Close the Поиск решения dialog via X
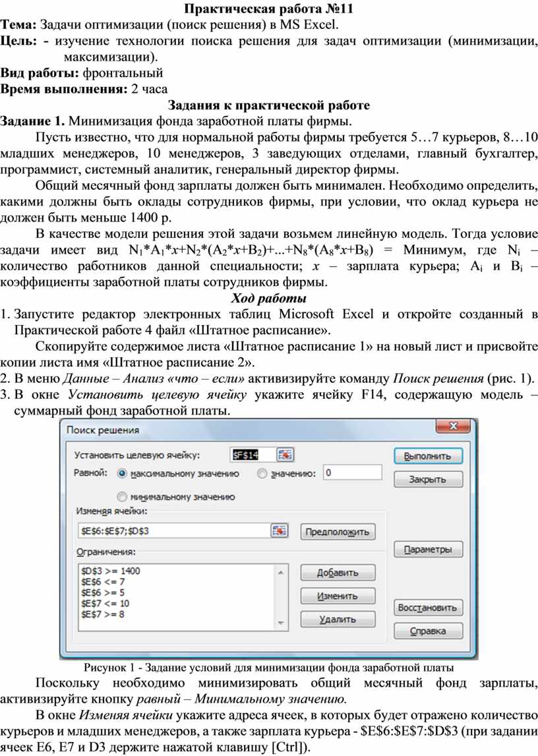538x756 pixels. click(453, 426)
